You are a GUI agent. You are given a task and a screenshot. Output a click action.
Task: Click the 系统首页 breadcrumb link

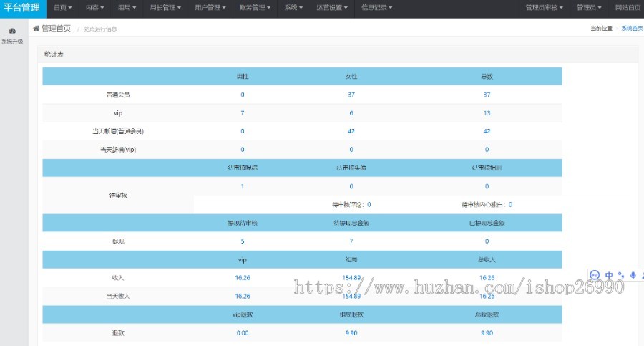pyautogui.click(x=632, y=29)
